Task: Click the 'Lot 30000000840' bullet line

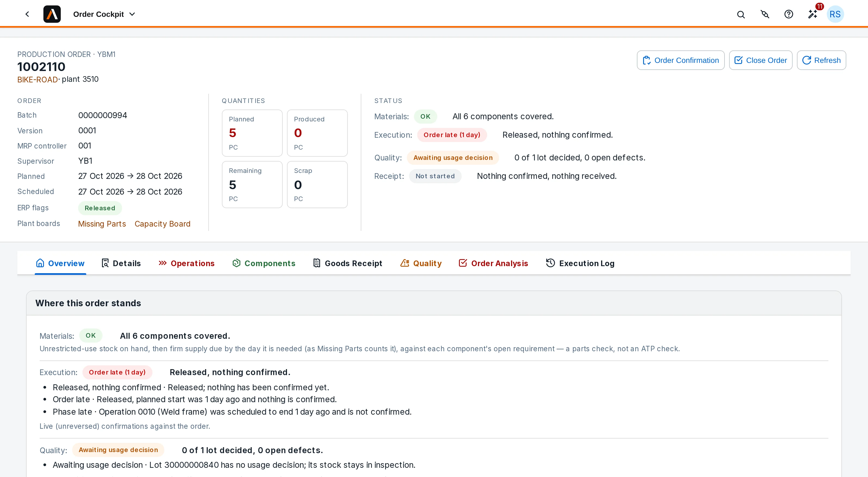Action: point(234,465)
